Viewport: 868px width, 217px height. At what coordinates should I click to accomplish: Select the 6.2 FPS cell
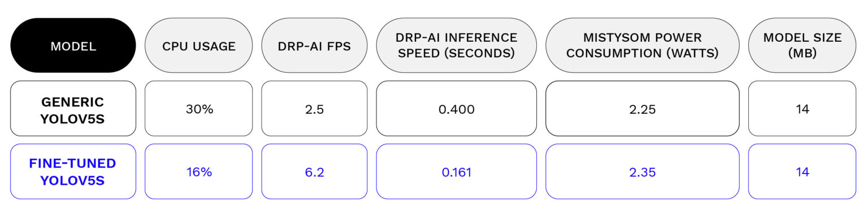[x=314, y=172]
